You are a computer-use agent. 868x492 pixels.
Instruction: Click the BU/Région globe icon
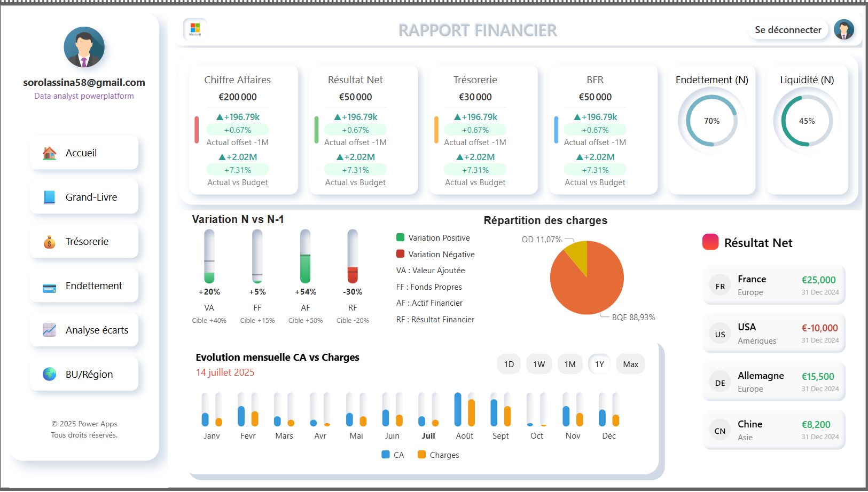coord(49,374)
